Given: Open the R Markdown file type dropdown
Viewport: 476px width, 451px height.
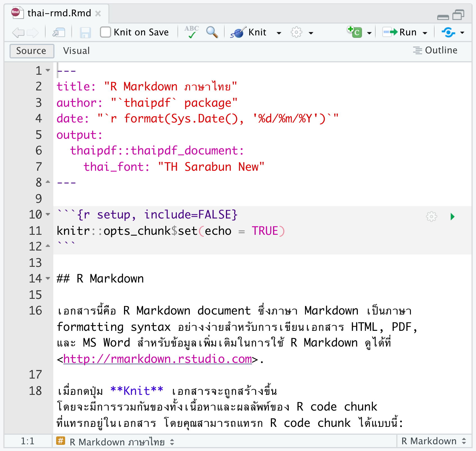Looking at the screenshot, I should pyautogui.click(x=434, y=441).
